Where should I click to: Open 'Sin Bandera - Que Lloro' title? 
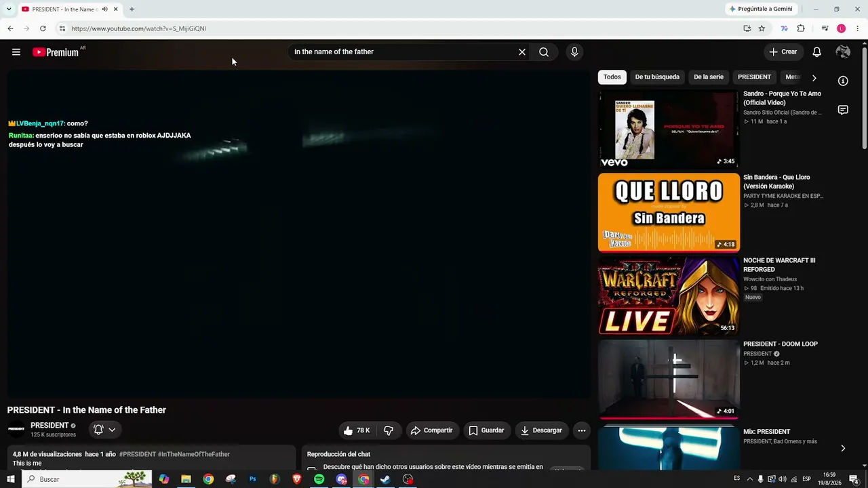(x=777, y=182)
